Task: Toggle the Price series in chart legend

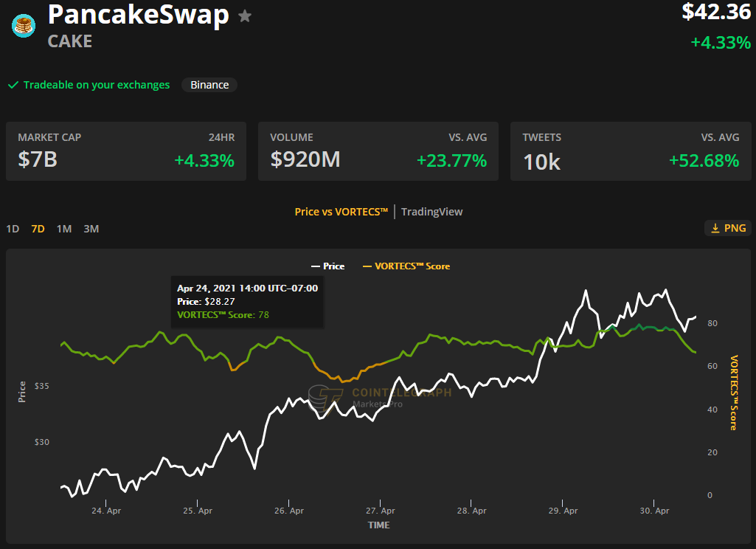Action: click(327, 266)
